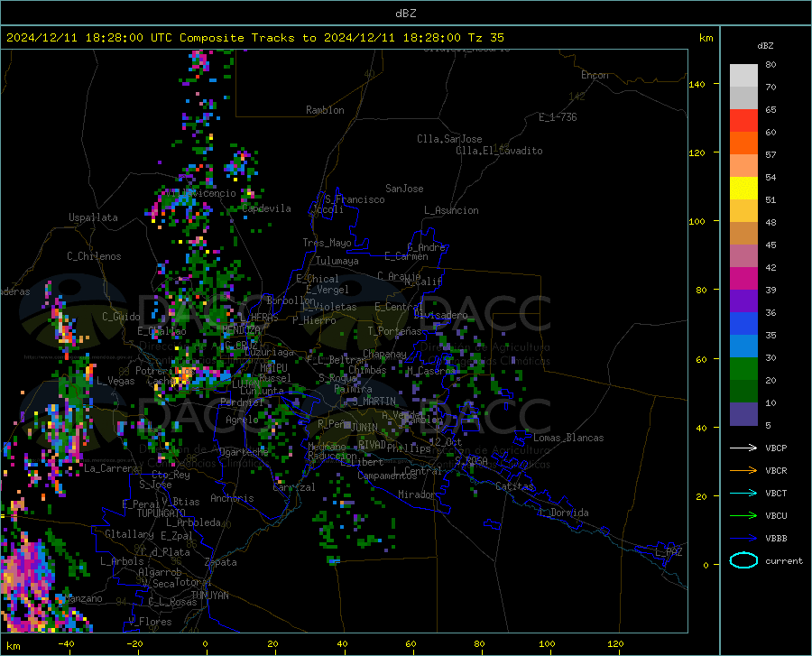The height and width of the screenshot is (656, 812).
Task: Click the purple-gray 5 dBZ swatch
Action: point(743,414)
